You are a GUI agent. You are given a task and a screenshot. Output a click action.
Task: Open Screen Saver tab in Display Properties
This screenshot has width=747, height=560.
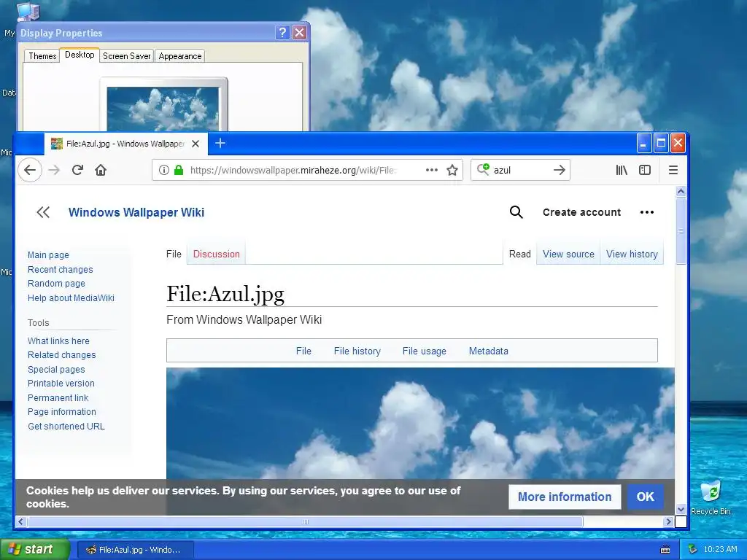126,55
